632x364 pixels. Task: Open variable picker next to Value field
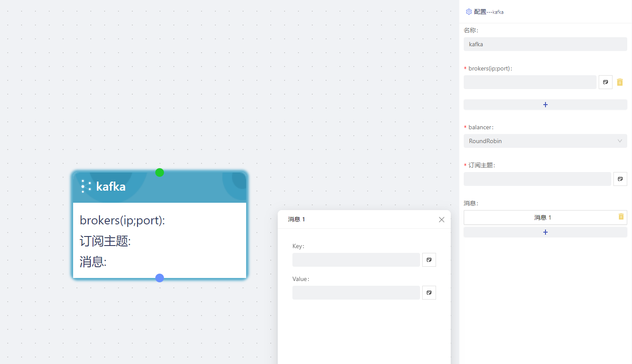point(429,293)
